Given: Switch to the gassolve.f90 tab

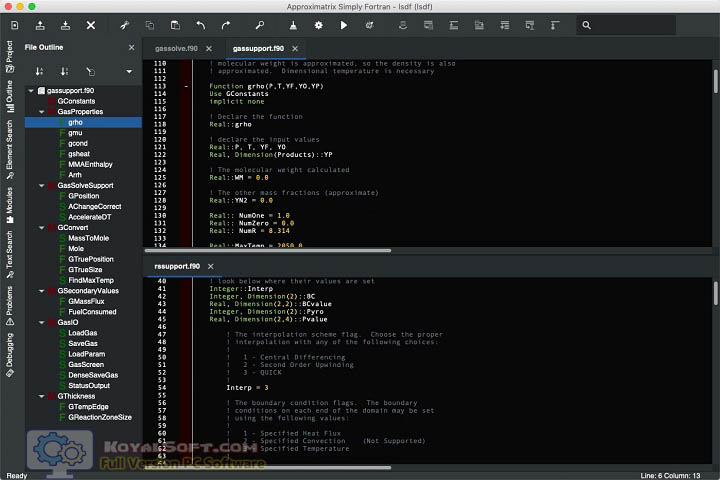Looking at the screenshot, I should [x=176, y=48].
